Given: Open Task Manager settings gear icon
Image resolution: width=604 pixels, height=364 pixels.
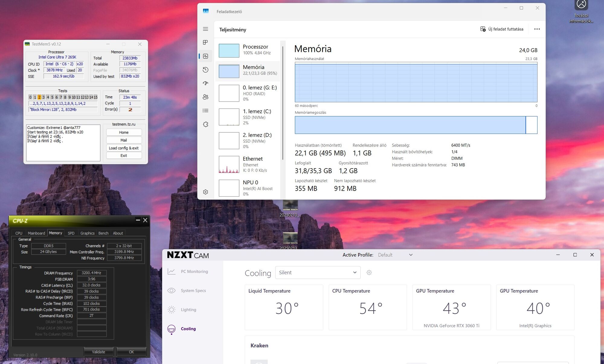Looking at the screenshot, I should point(205,192).
